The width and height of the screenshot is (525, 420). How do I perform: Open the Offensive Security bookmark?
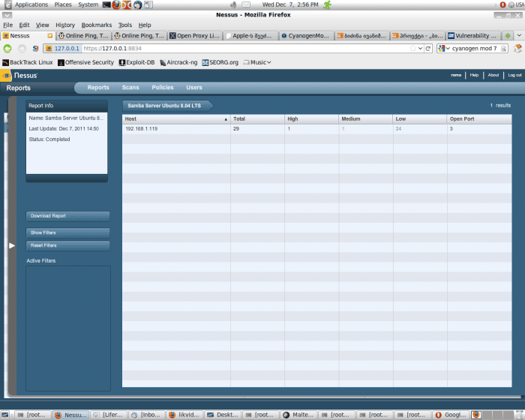click(85, 62)
